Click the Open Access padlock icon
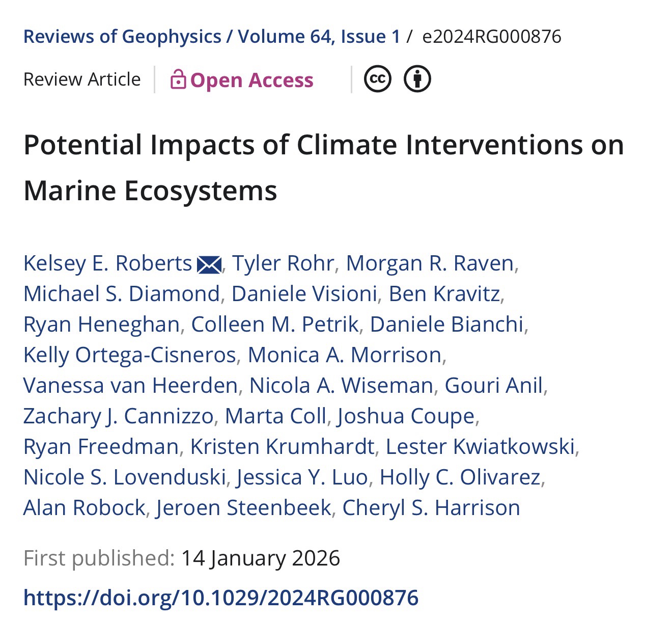672x620 pixels. (178, 79)
